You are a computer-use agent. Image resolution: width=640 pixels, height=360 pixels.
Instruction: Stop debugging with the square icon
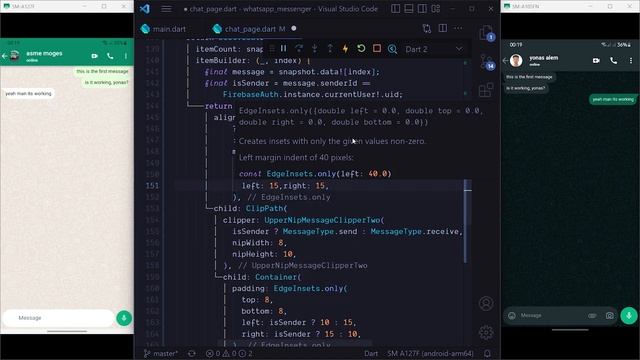pos(377,49)
